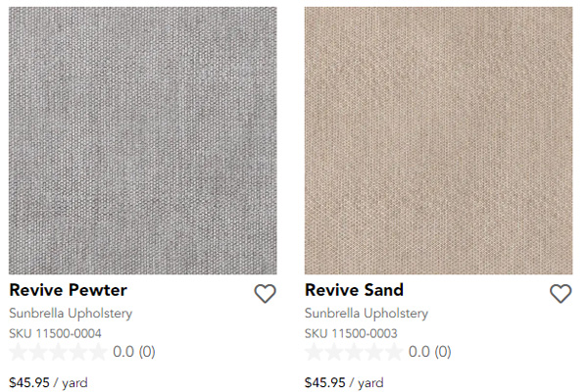Click first rating star under Revive Pewter

18,352
